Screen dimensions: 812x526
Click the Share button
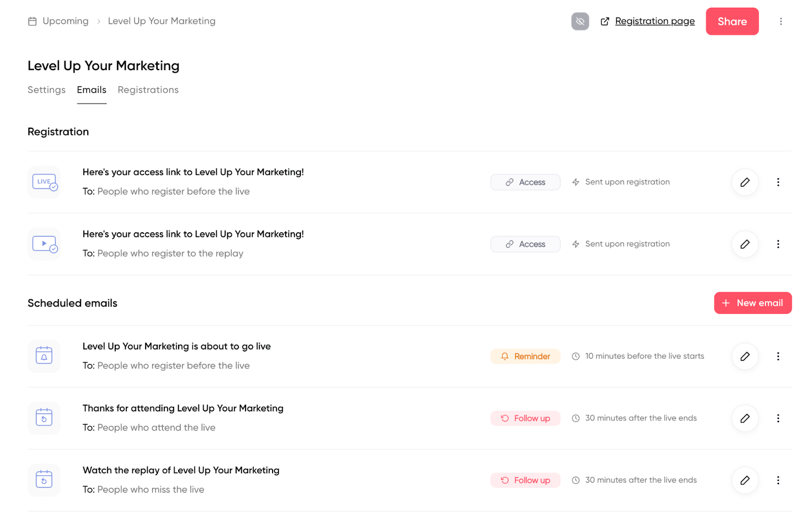pos(732,21)
